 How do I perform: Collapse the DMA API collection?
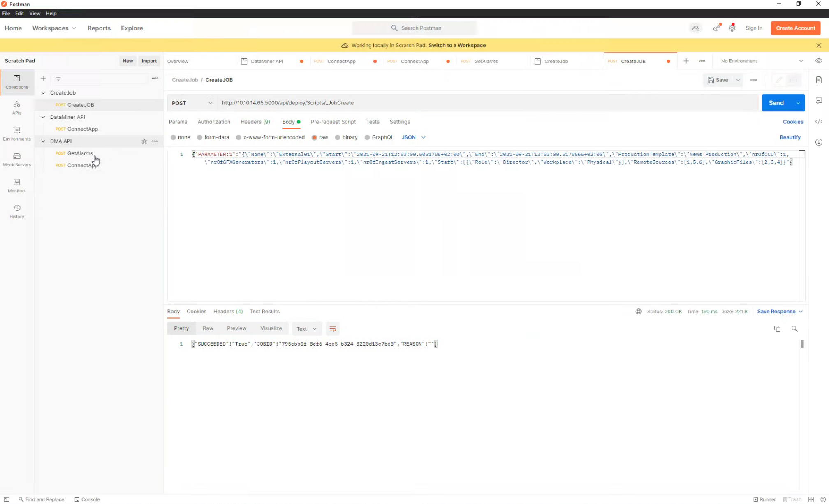pos(43,141)
